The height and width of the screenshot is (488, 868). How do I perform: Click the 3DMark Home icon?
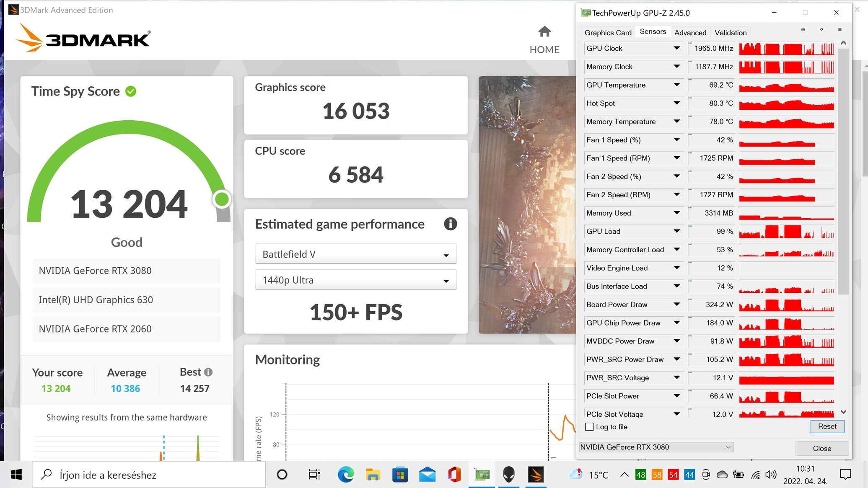coord(544,32)
